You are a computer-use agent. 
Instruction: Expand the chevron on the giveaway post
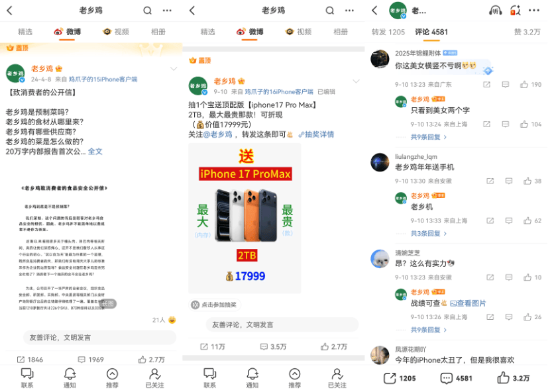point(356,81)
